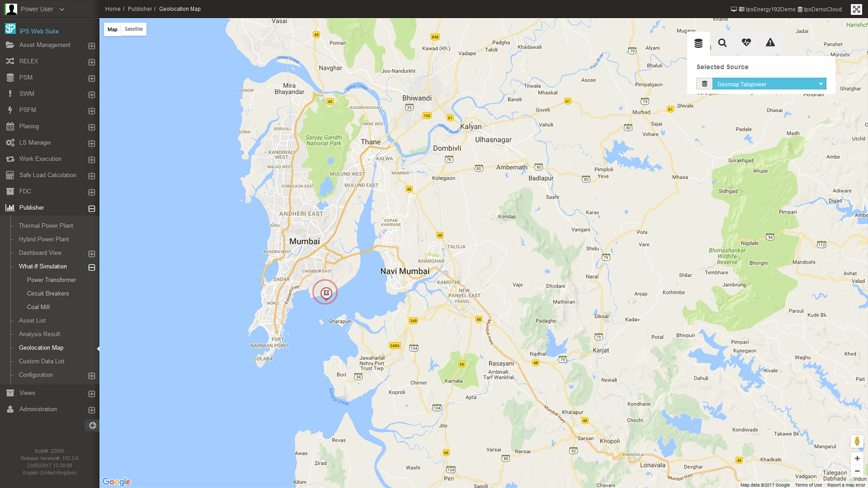Open Circuit Breakers simulation

[48, 293]
